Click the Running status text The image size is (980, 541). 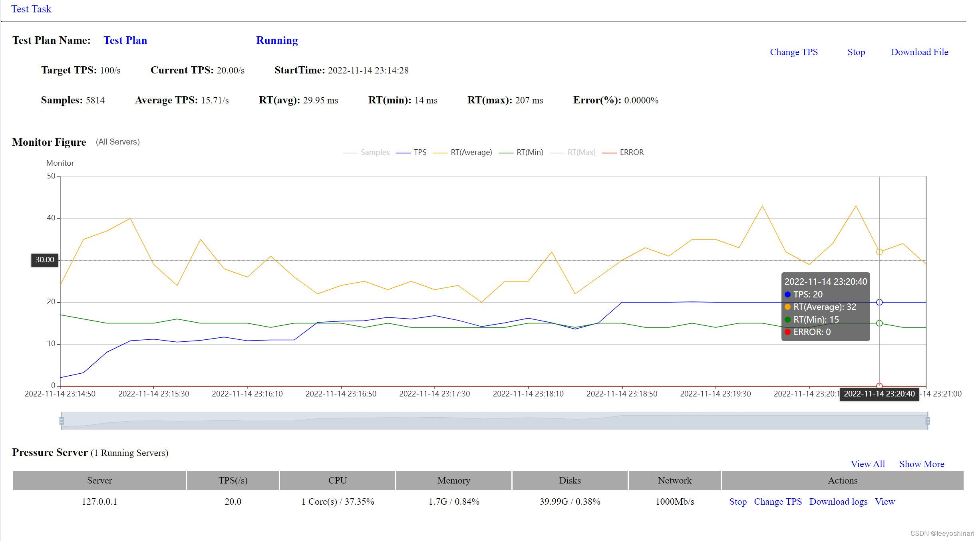(277, 40)
